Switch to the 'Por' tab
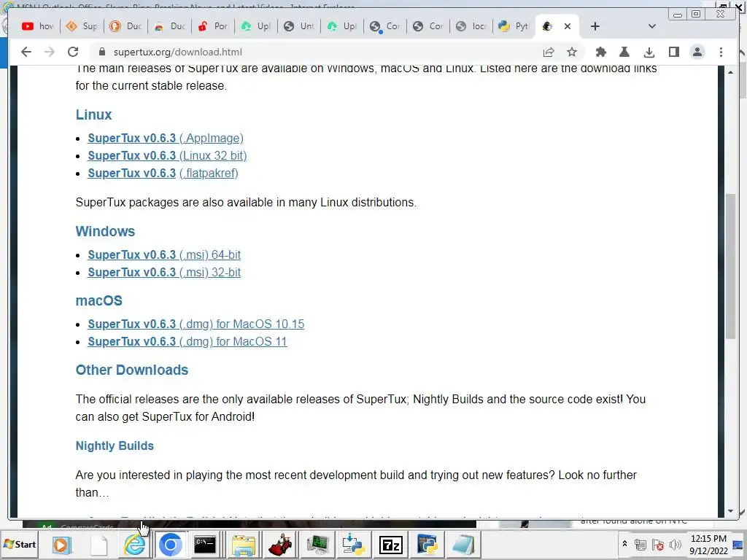Image resolution: width=747 pixels, height=560 pixels. 213,26
